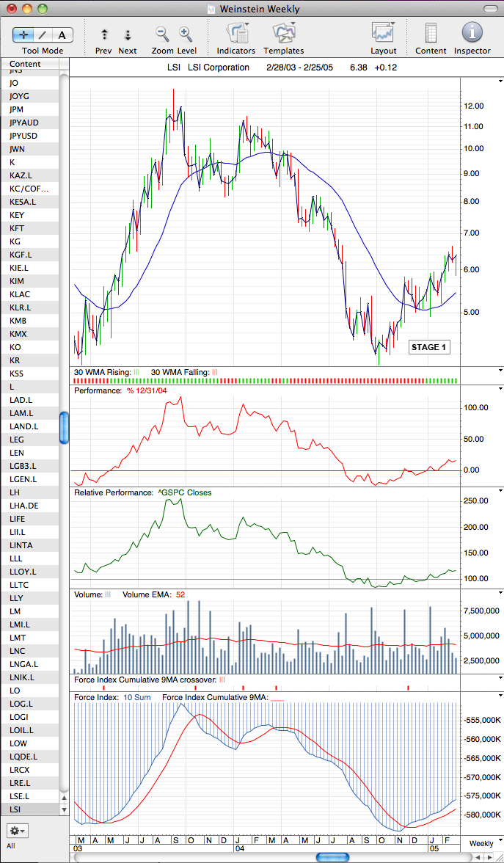
Task: Select LLOY.L in the content list
Action: pyautogui.click(x=29, y=572)
